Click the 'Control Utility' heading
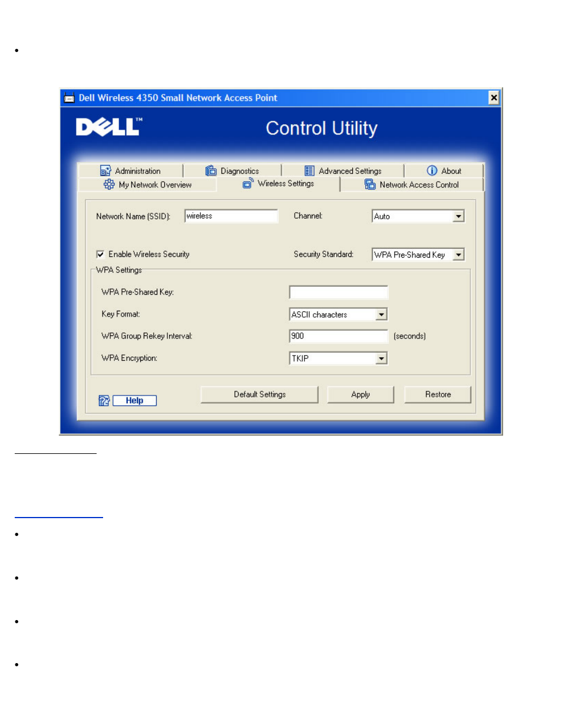562x728 pixels. (322, 128)
